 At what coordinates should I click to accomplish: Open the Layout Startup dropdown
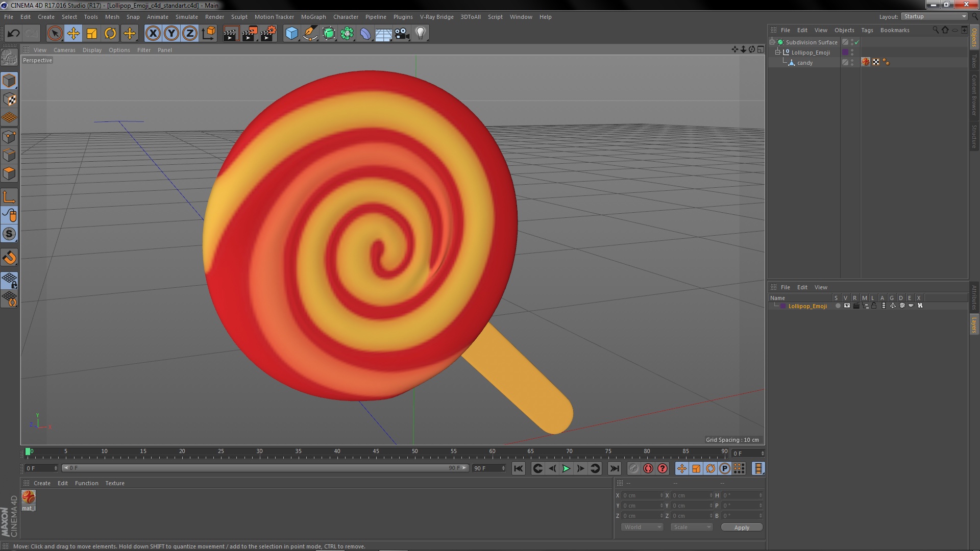pyautogui.click(x=934, y=17)
